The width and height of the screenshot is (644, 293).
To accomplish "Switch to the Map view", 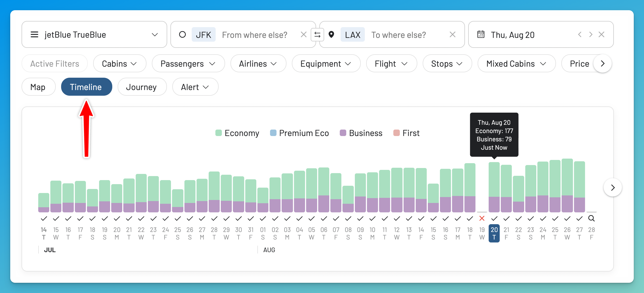I will point(38,87).
